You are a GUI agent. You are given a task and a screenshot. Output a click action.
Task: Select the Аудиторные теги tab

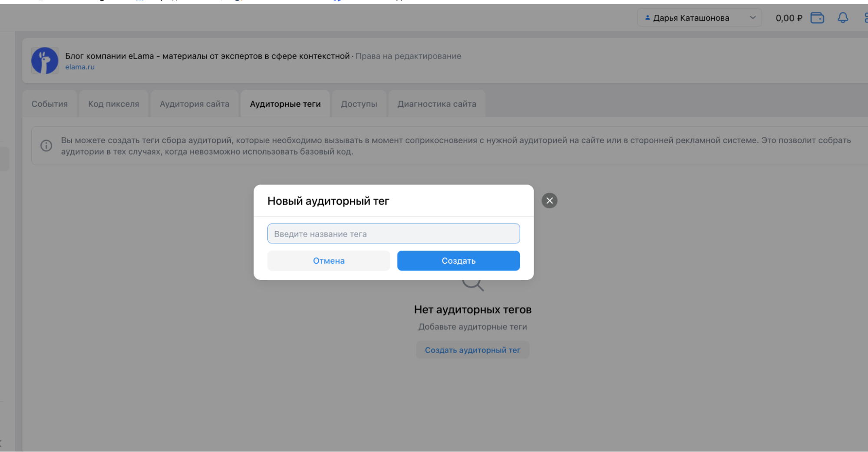(x=285, y=104)
